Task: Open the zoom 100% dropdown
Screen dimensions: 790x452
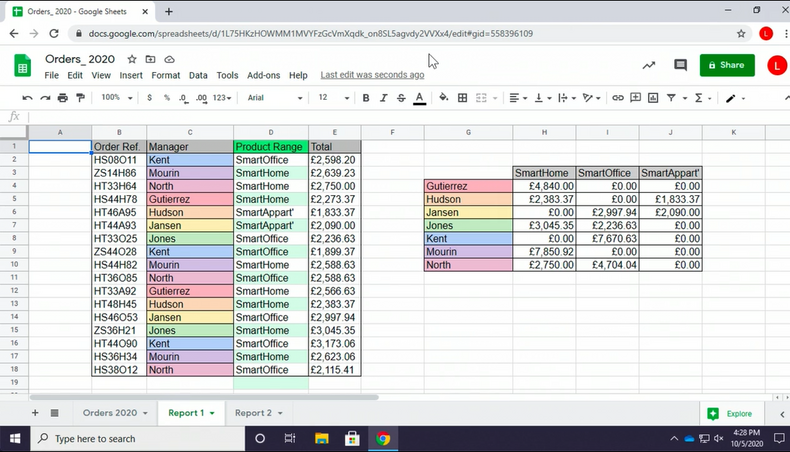Action: point(116,98)
